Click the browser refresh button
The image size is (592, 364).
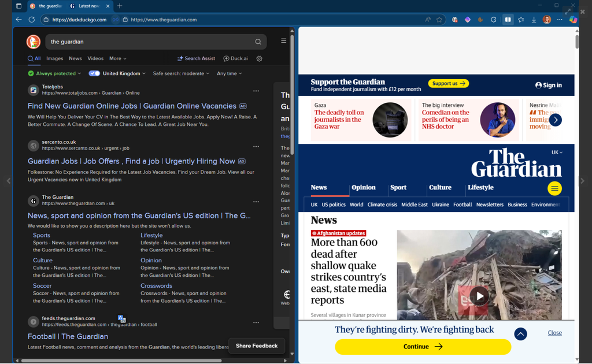pos(31,20)
